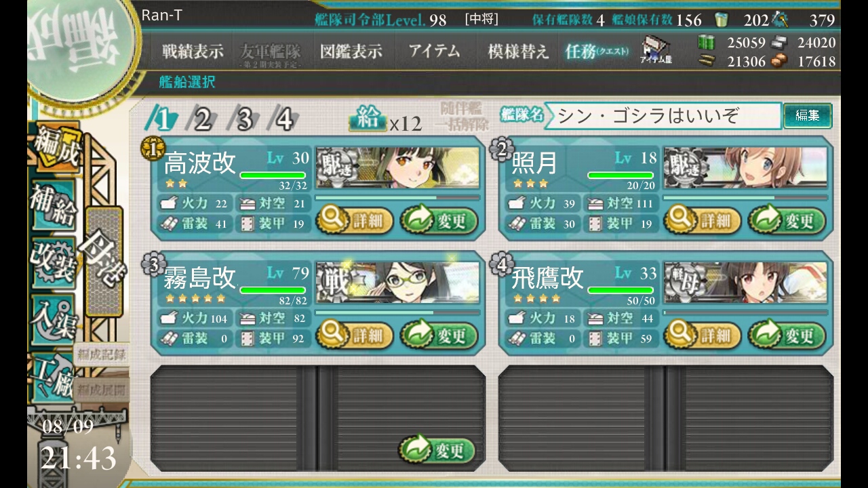Open the 工廠 factory sidebar icon
The width and height of the screenshot is (868, 488).
pyautogui.click(x=53, y=377)
